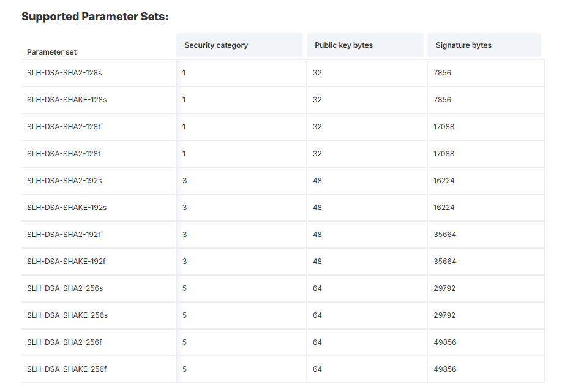Viewport: 562px width, 392px height.
Task: Click security category 5 in SLH-DSA-SHAKE-256s row
Action: pos(185,315)
